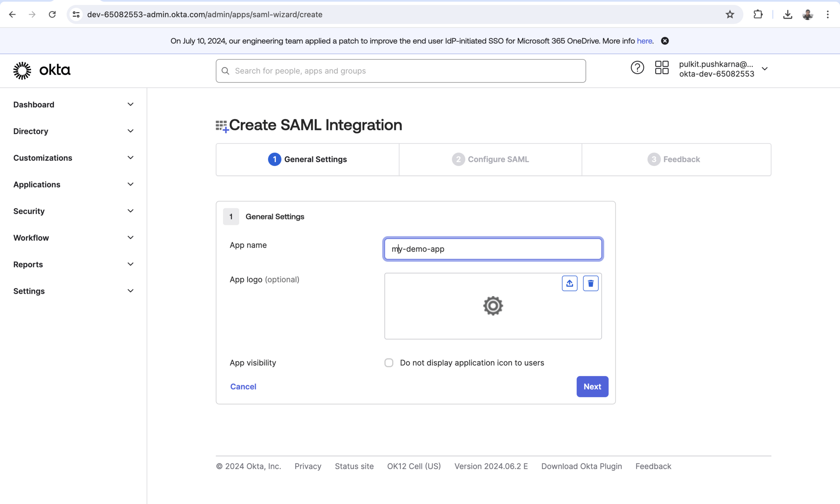
Task: Cancel the SAML integration wizard
Action: (x=243, y=386)
